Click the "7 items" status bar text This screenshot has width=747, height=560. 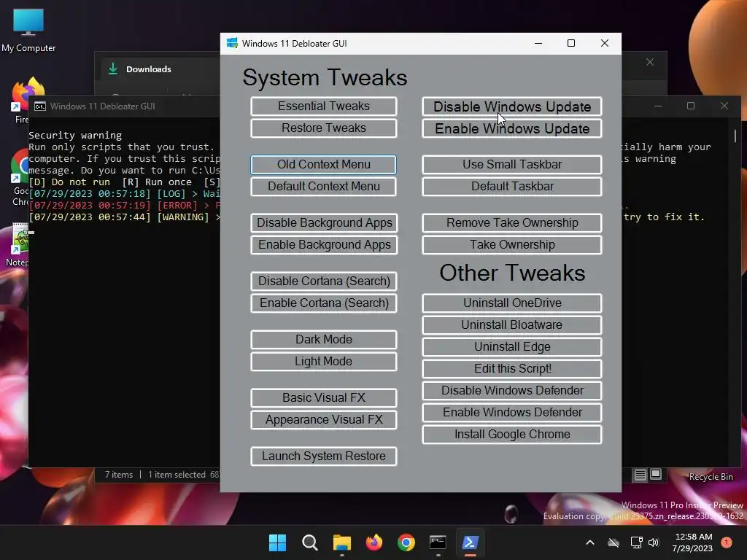point(119,475)
